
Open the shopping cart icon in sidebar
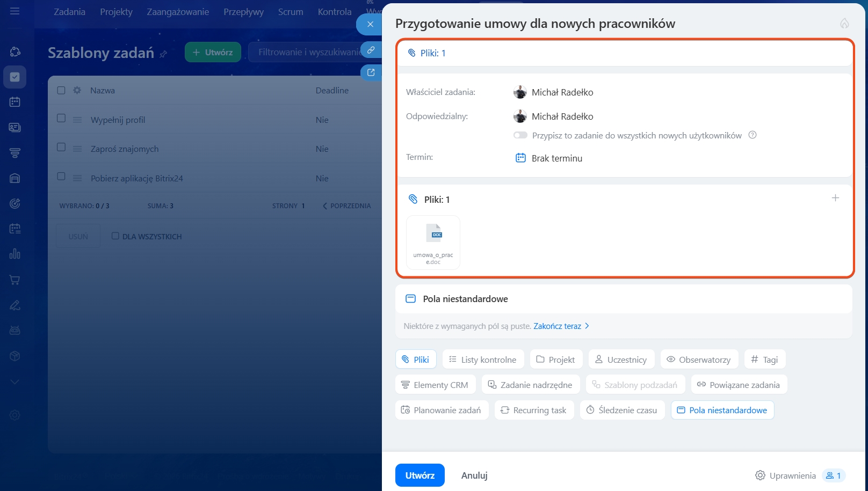click(x=15, y=280)
